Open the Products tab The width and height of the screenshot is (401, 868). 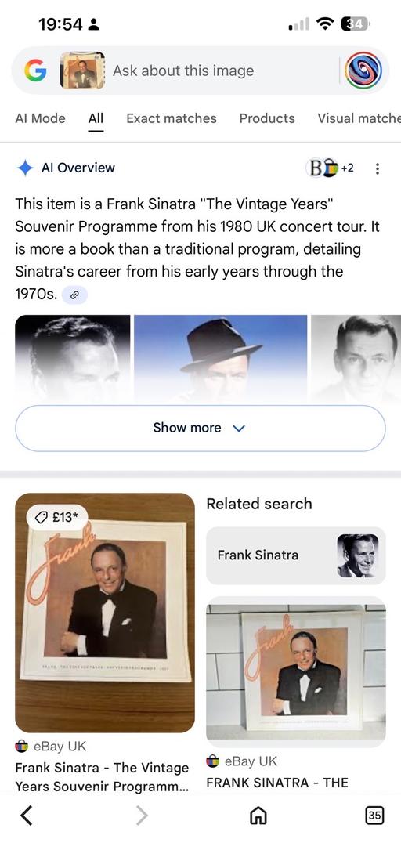click(x=267, y=118)
